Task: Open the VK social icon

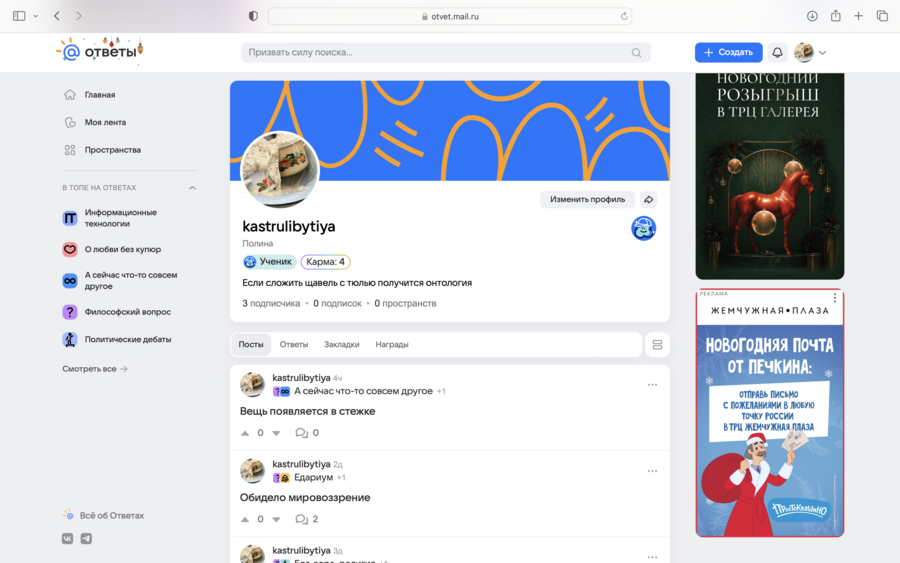Action: (68, 538)
